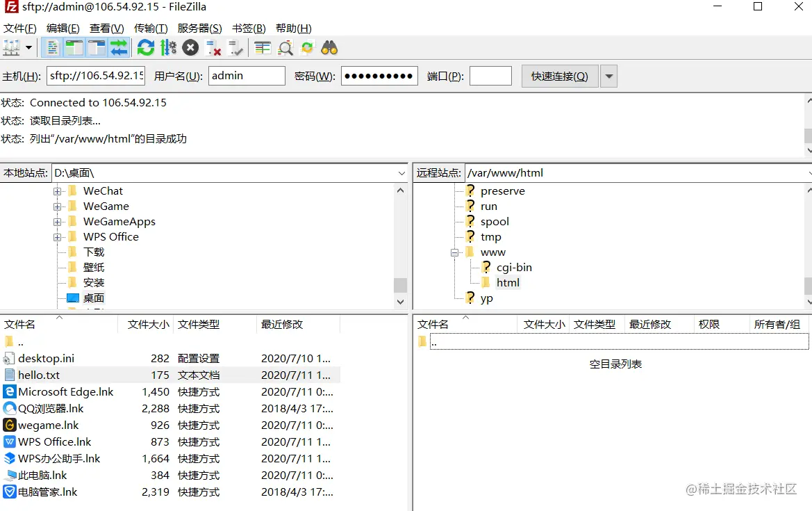Open 文件(F) menu
The image size is (812, 511).
pos(19,28)
